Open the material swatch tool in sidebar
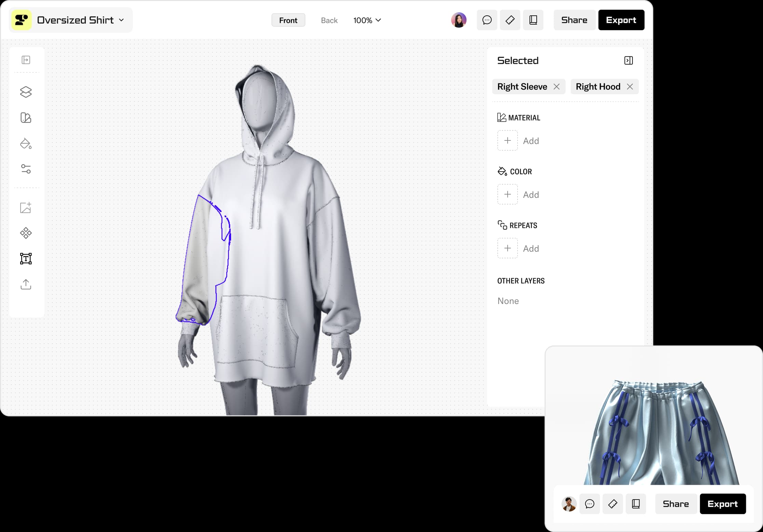 tap(26, 118)
